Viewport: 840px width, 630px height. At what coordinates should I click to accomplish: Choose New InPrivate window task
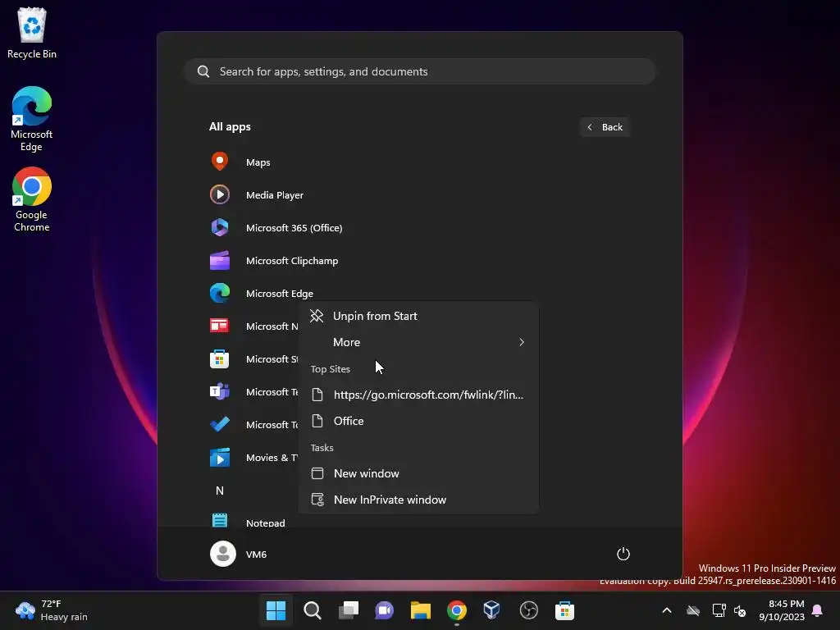[x=418, y=500]
